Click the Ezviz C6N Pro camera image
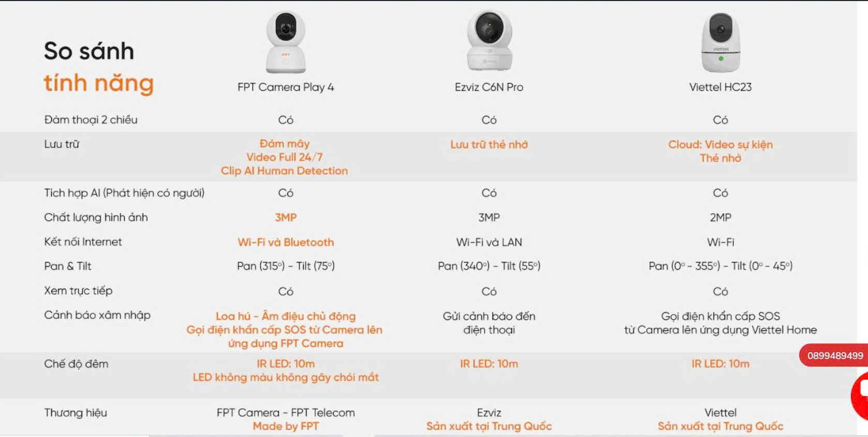Screen dimensions: 868x437 pyautogui.click(x=489, y=41)
